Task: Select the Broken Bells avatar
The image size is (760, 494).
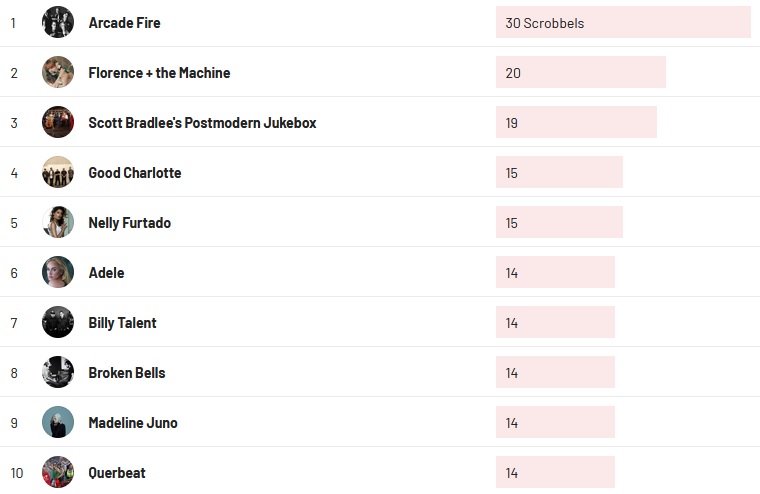Action: coord(58,372)
